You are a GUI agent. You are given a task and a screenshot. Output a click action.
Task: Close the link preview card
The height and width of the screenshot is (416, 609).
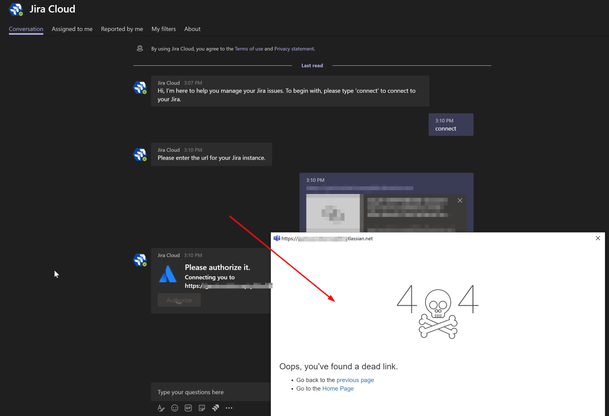pyautogui.click(x=460, y=200)
